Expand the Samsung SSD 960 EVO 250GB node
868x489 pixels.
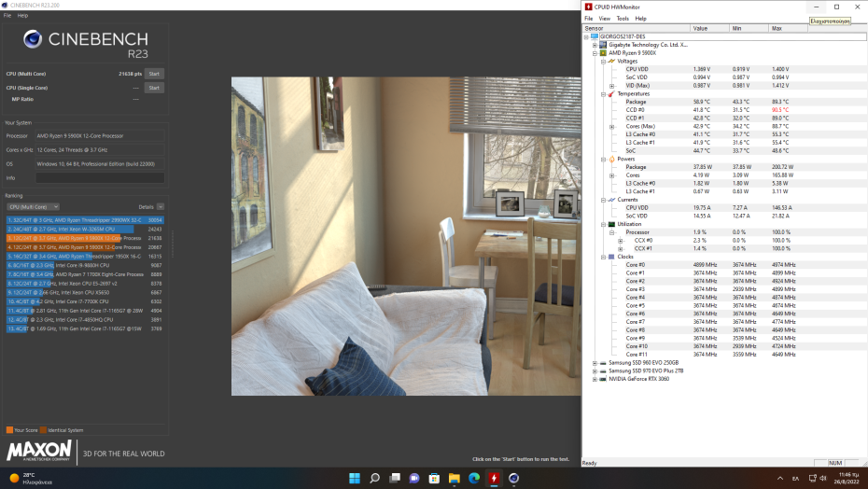tap(595, 363)
